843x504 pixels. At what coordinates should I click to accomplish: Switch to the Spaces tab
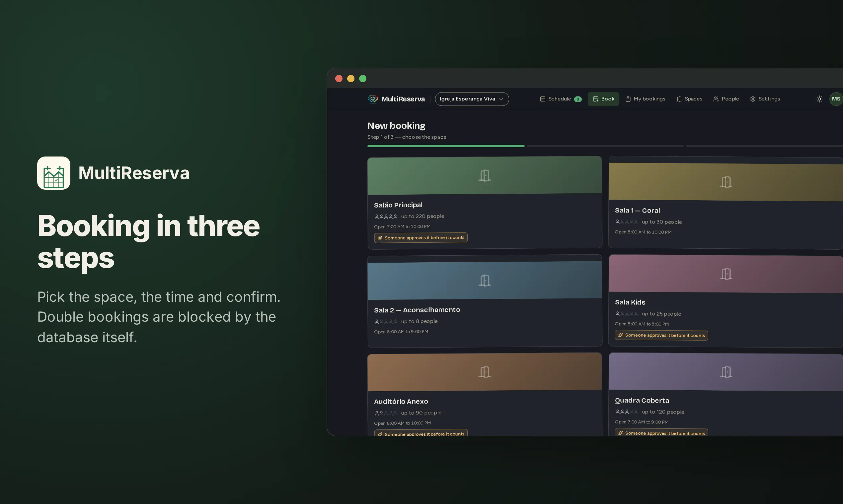click(689, 99)
